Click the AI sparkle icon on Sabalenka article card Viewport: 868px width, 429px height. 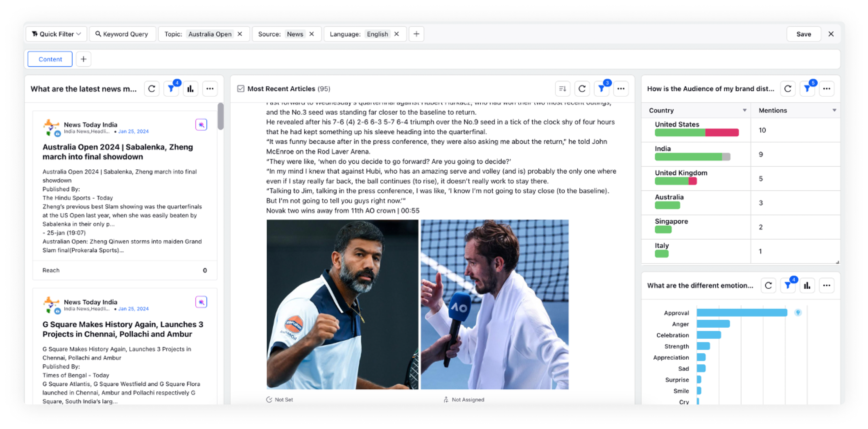pyautogui.click(x=201, y=125)
